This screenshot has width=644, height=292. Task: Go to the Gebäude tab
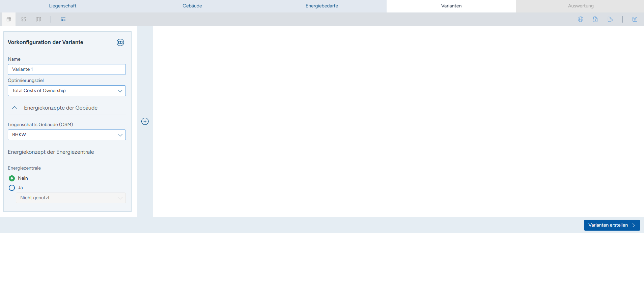192,6
